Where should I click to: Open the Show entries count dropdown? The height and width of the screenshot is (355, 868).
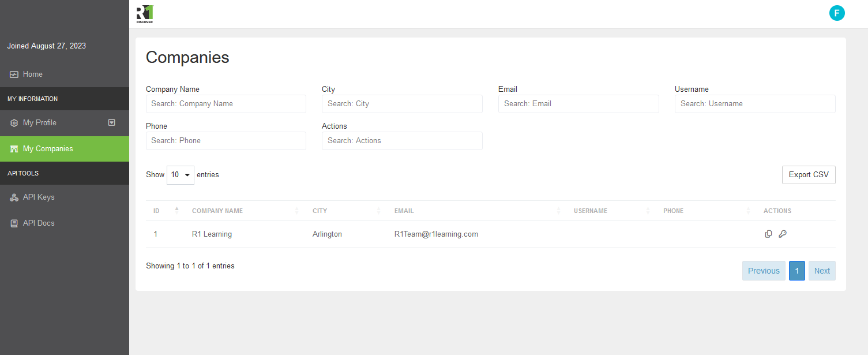click(180, 175)
